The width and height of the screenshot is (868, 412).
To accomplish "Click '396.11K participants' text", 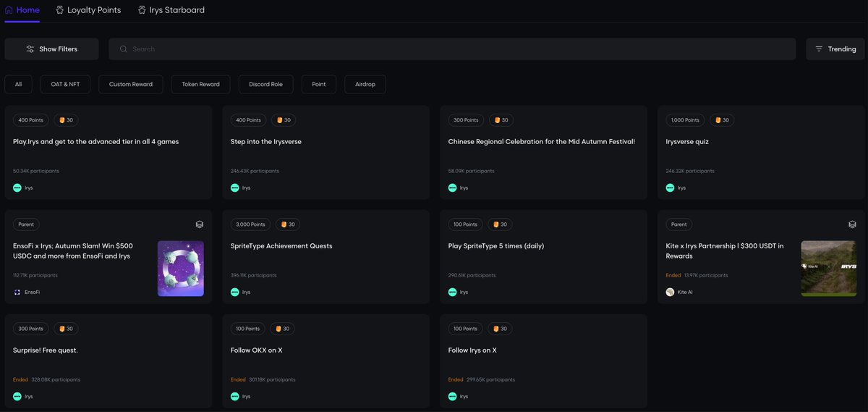I will pyautogui.click(x=253, y=276).
